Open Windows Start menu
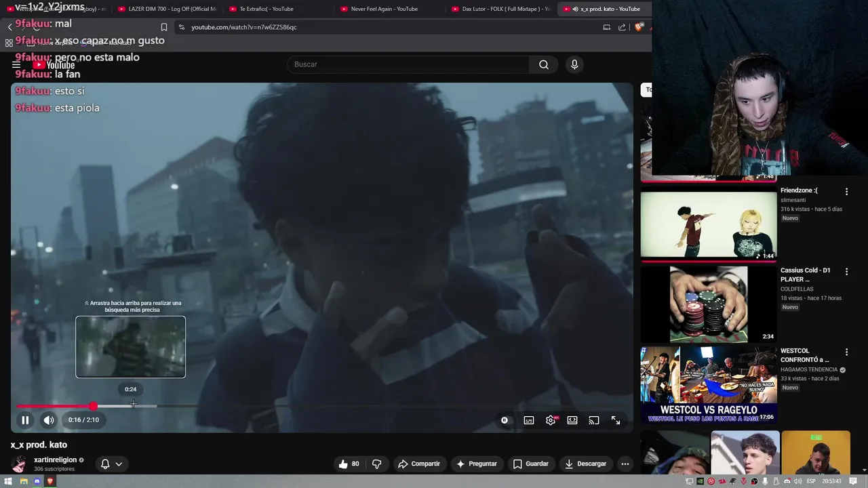The image size is (868, 488). pos(9,481)
